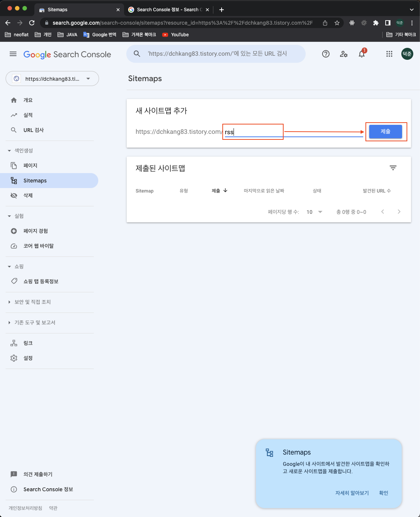
Task: Collapse the 쇼핑 section
Action: coord(16,266)
